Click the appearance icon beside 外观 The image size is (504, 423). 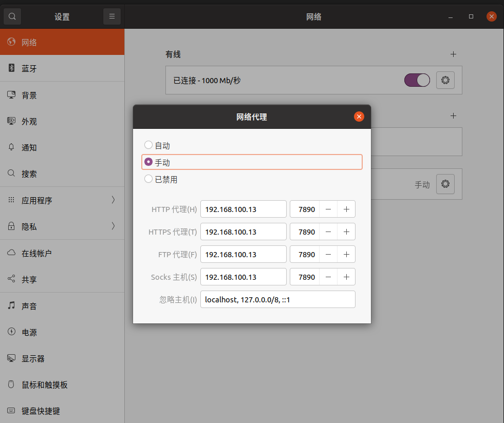[x=11, y=121]
